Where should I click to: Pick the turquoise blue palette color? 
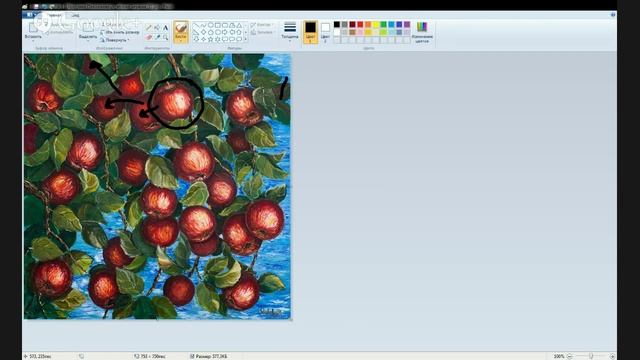(x=391, y=24)
